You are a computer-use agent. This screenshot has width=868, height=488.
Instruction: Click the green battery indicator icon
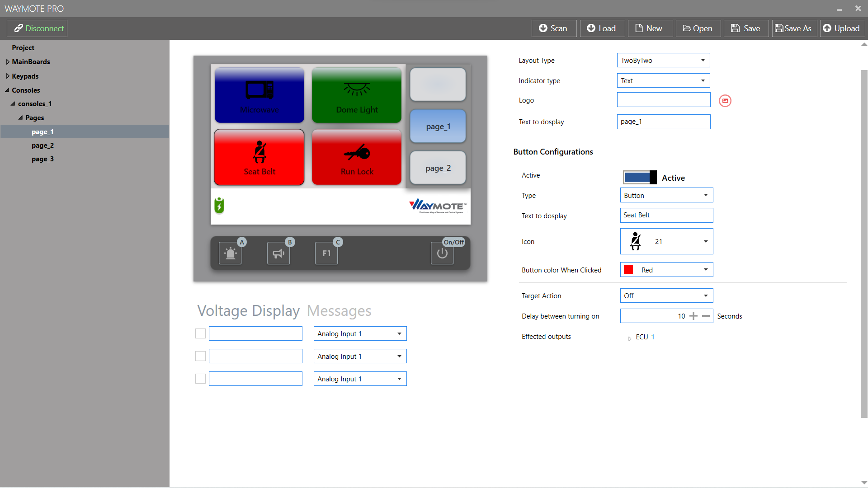click(219, 206)
